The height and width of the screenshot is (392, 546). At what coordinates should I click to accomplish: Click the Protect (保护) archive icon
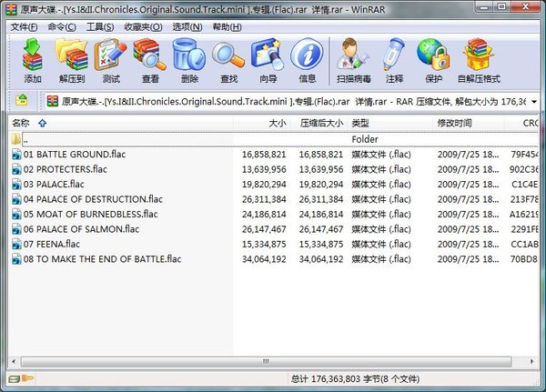[433, 61]
